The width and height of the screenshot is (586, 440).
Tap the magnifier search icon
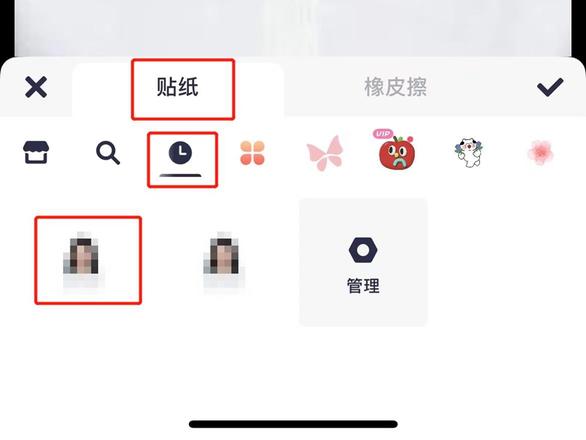(x=108, y=153)
